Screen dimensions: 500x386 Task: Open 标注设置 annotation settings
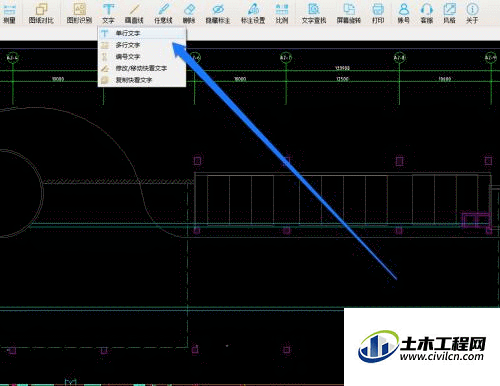pyautogui.click(x=253, y=13)
